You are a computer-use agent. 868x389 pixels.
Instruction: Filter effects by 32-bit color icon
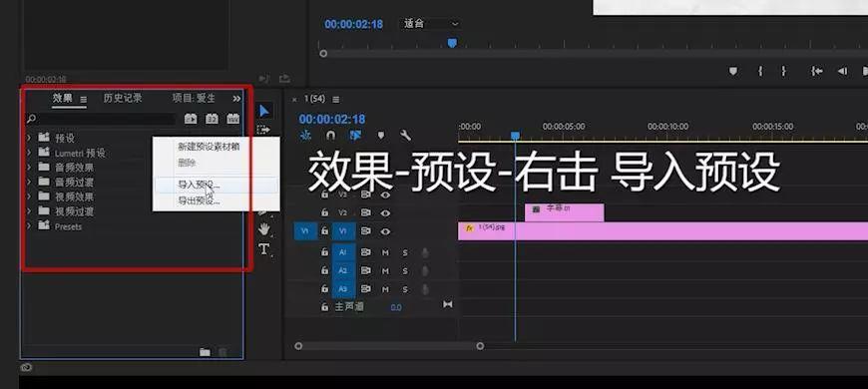[x=212, y=119]
